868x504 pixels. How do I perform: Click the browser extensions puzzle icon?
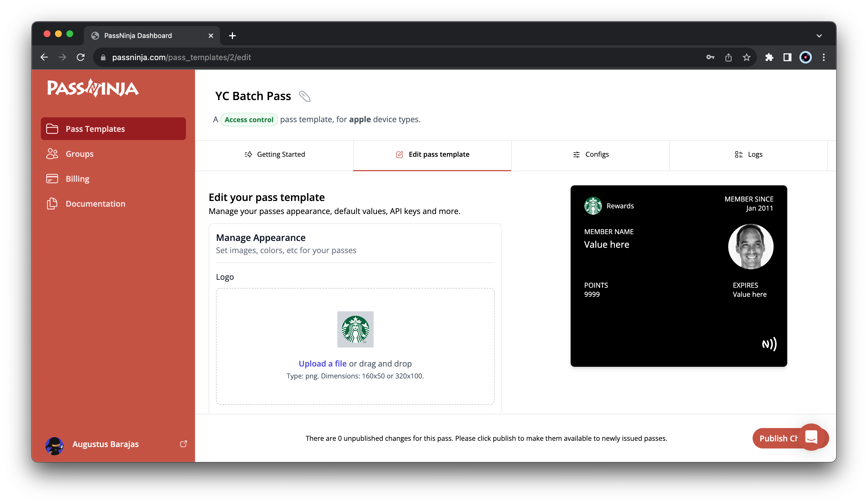[x=769, y=57]
